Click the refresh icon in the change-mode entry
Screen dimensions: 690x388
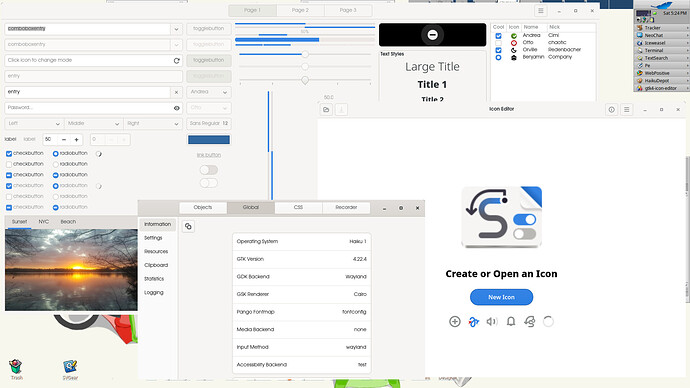pyautogui.click(x=176, y=61)
